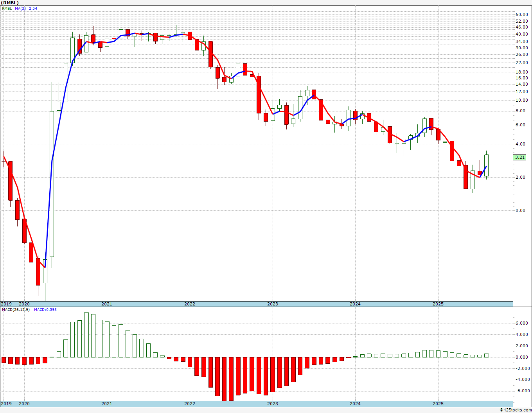This screenshot has height=413, width=532.
Task: Select 2024 on the MACD panel time axis
Action: (x=355, y=404)
